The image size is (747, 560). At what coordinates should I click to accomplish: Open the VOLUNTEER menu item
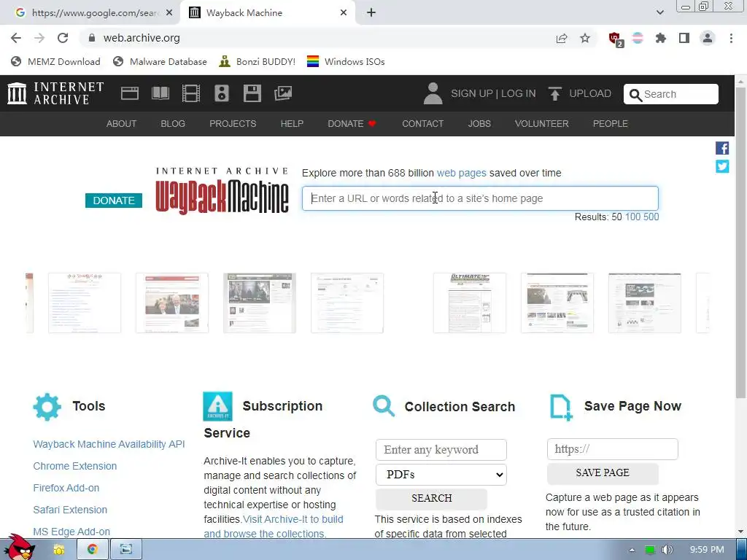(x=542, y=124)
